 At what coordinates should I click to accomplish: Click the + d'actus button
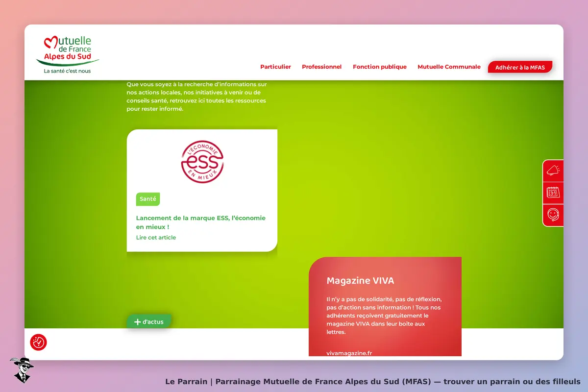pos(149,322)
